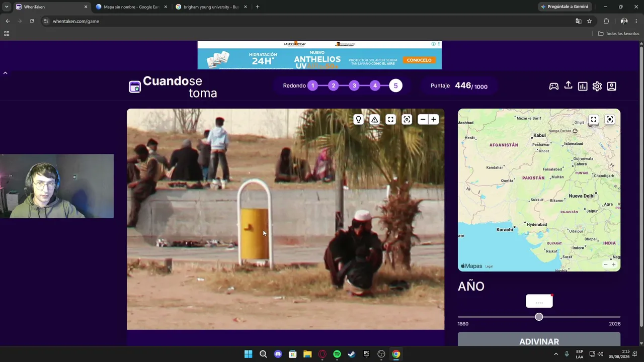The width and height of the screenshot is (644, 362).
Task: Open the ESP LAA language switcher
Action: tap(580, 354)
